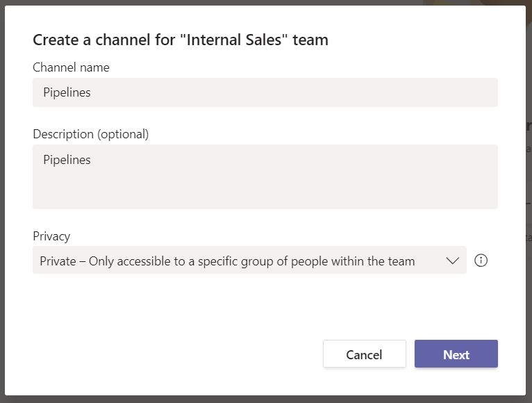Viewport: 532px width, 403px height.
Task: Select the "Channel name" field label
Action: 71,67
